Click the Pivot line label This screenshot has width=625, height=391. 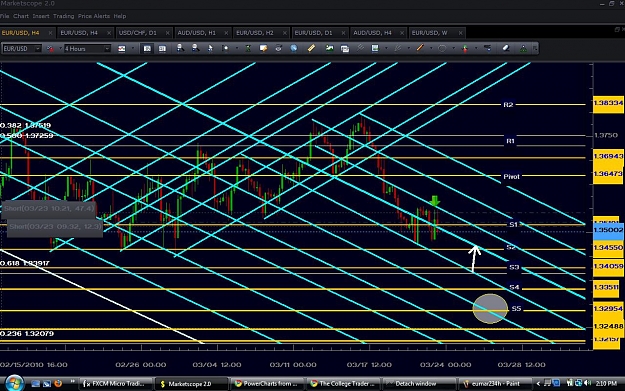pyautogui.click(x=511, y=177)
